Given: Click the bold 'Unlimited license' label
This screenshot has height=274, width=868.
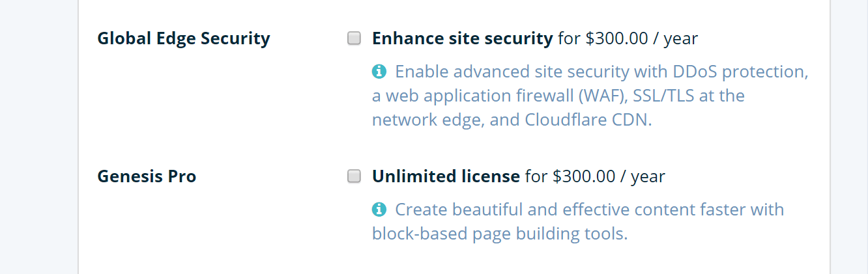Looking at the screenshot, I should [x=446, y=176].
